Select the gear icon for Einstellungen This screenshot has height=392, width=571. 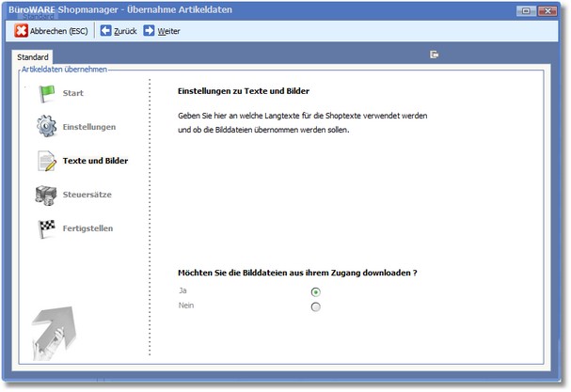pos(47,127)
